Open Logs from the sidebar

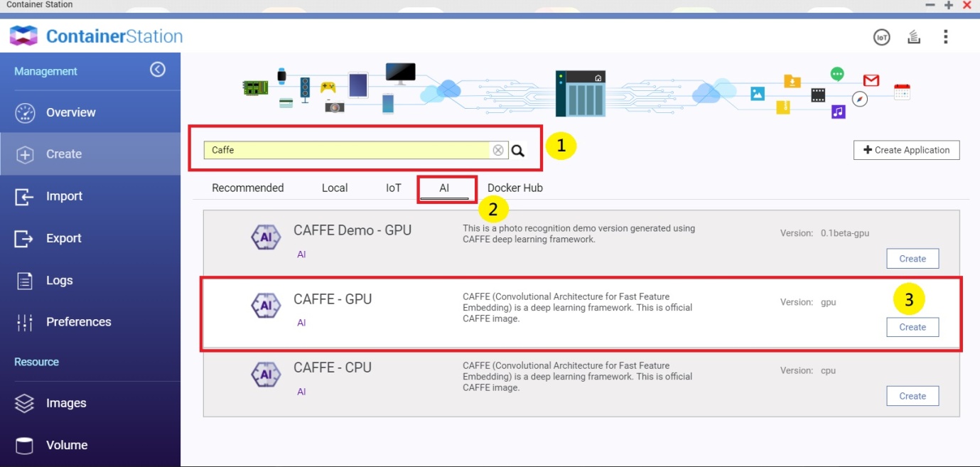(x=59, y=280)
